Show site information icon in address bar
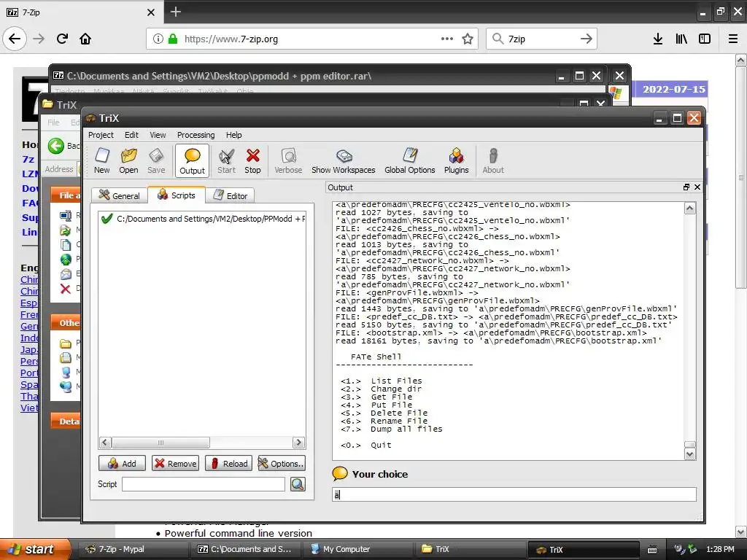Screen dimensions: 747x560 (x=158, y=39)
